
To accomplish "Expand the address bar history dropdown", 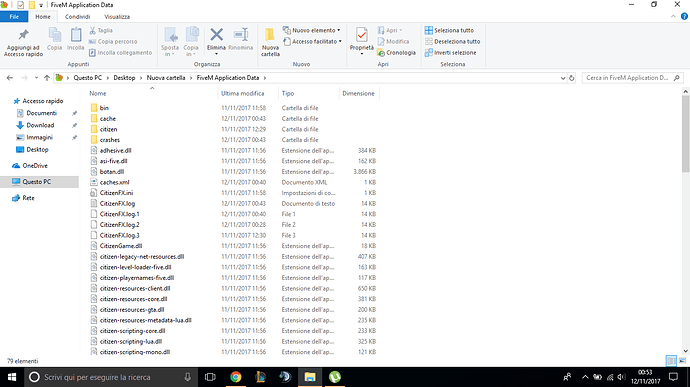I will (563, 78).
